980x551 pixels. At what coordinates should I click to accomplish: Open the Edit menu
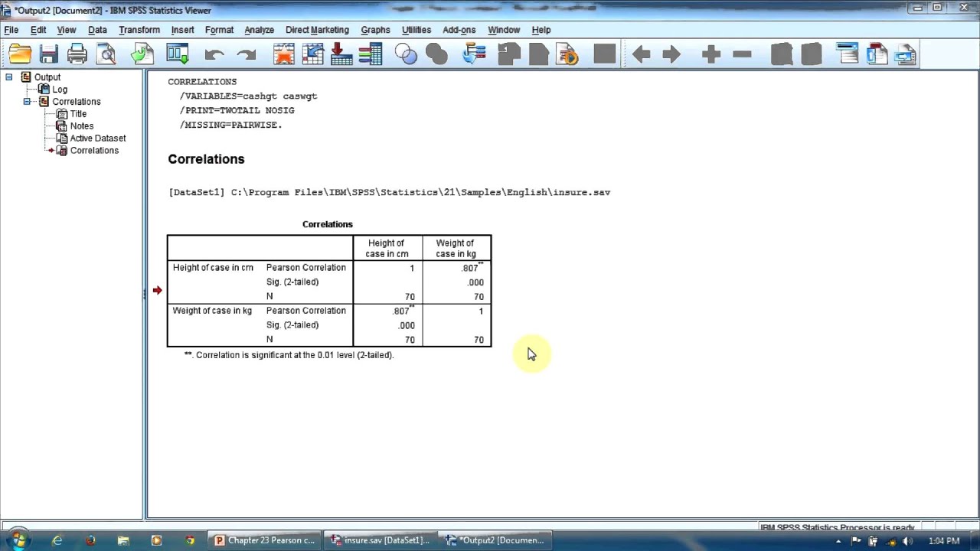coord(38,30)
